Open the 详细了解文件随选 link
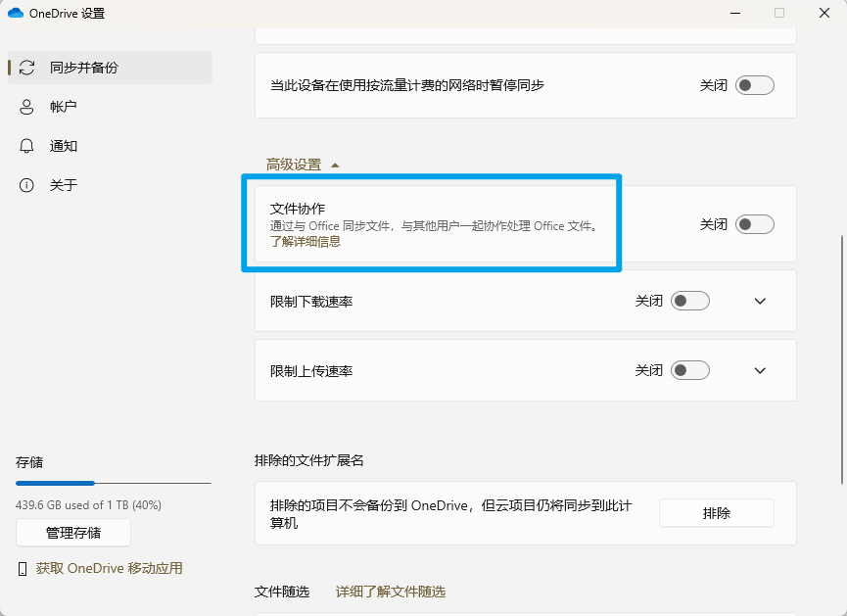This screenshot has width=847, height=616. click(x=390, y=592)
